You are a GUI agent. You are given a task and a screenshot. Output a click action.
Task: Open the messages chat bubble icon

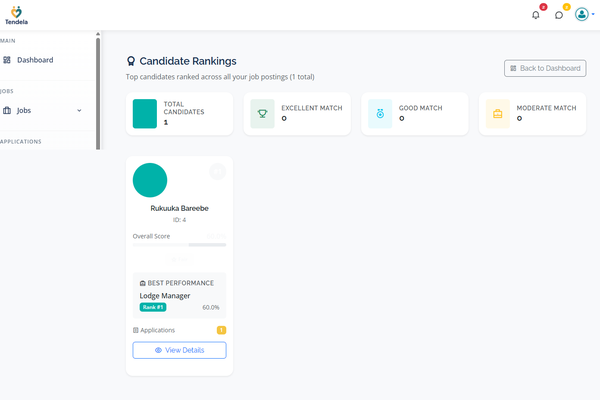(559, 15)
